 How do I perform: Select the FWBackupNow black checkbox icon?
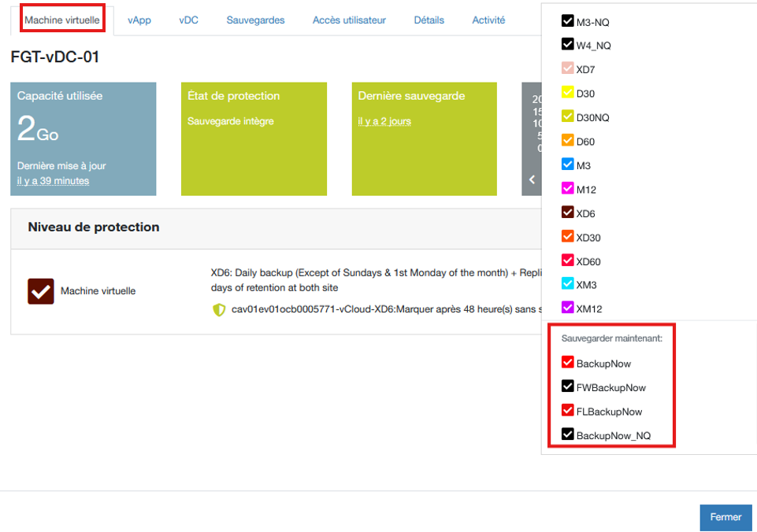[567, 386]
